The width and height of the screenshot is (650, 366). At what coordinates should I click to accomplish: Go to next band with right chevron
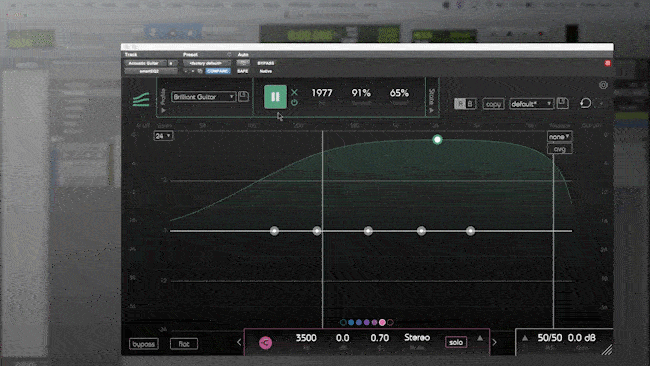click(495, 342)
